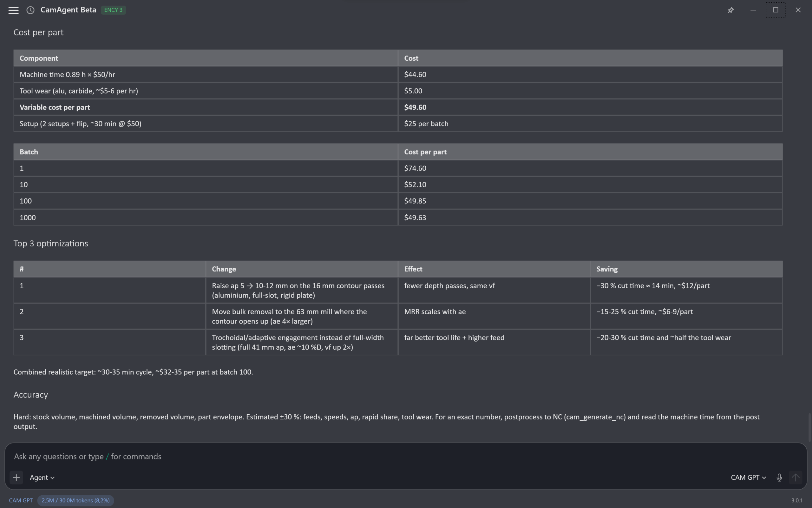Close the CamAgent window
The image size is (812, 508).
pos(798,10)
